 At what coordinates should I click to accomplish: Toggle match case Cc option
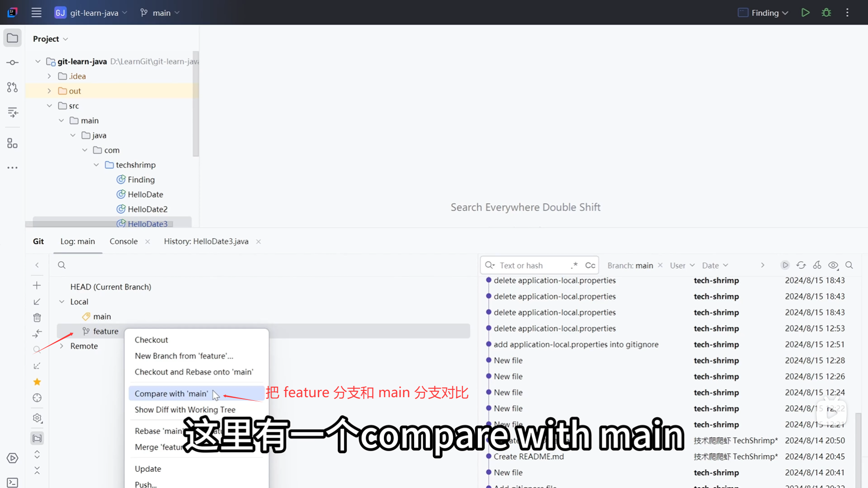590,265
